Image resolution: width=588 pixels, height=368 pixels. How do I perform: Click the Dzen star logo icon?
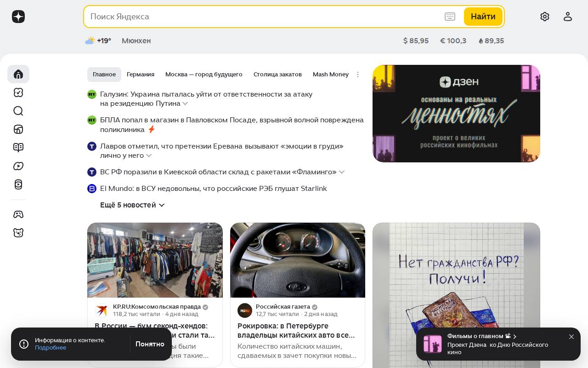tap(18, 17)
